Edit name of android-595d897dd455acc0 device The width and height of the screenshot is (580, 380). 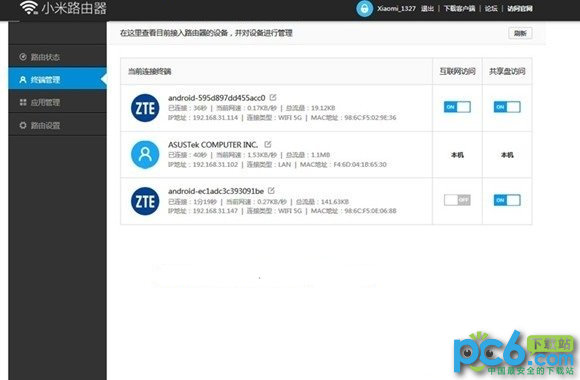273,97
